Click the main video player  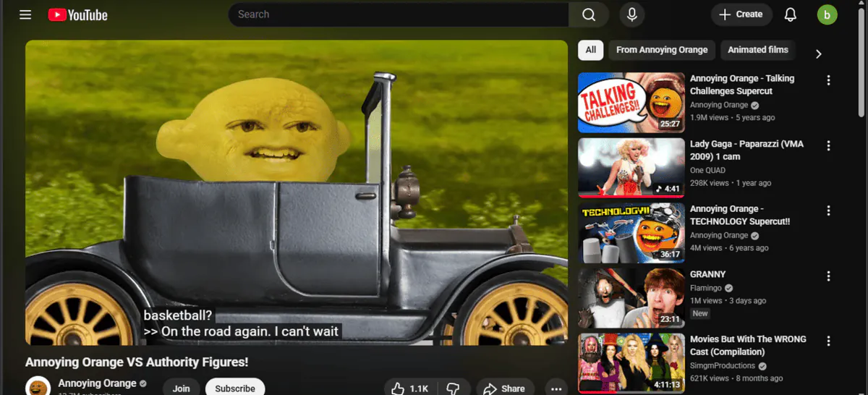click(297, 192)
